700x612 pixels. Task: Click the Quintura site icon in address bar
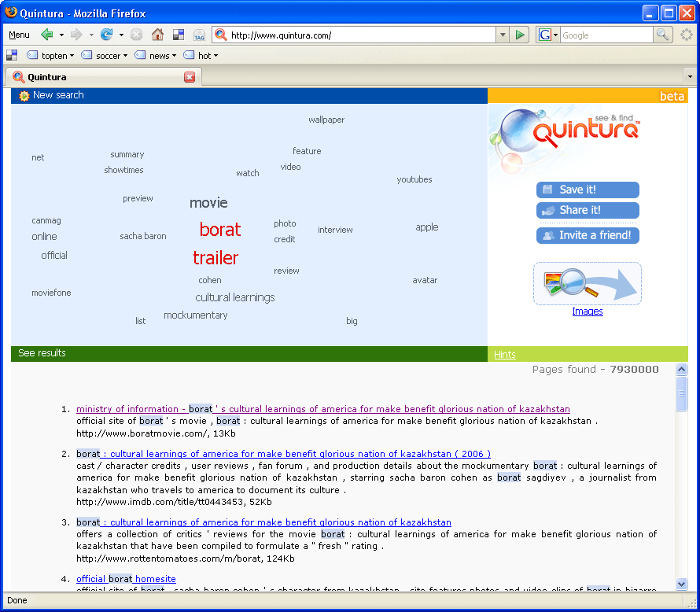tap(221, 35)
